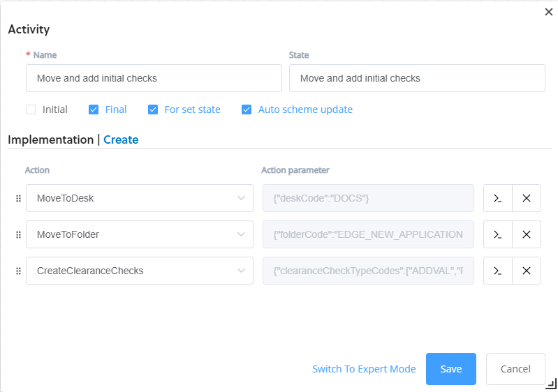Click the Action parameter column header
Viewport: 558px width, 392px height.
[295, 170]
